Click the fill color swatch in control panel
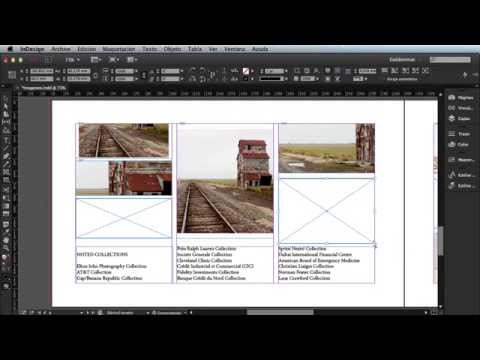Screen dimensions: 480x360 tap(246, 71)
